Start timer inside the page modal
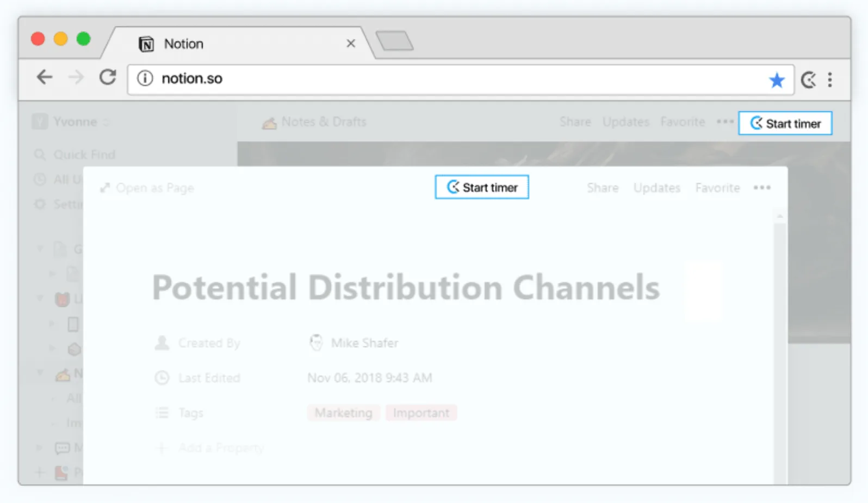This screenshot has width=868, height=503. coord(482,187)
